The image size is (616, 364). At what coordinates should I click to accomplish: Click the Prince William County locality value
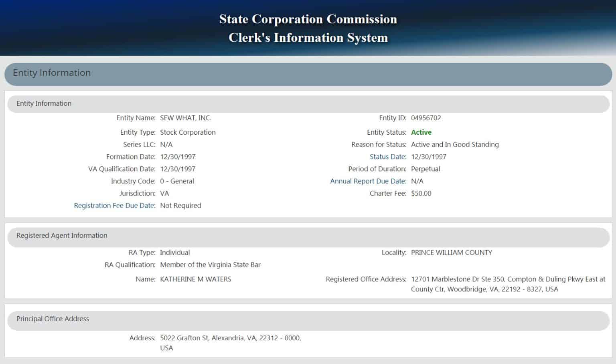click(451, 253)
